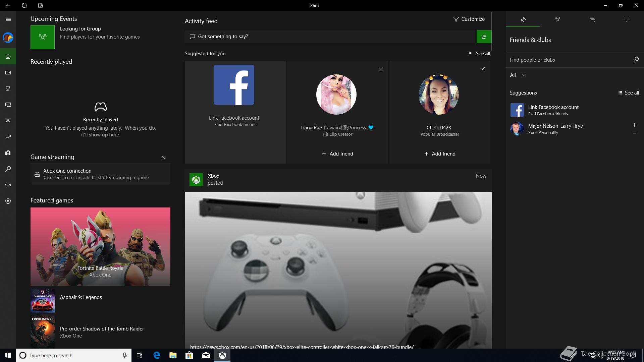Launch Microsoft Edge from the taskbar

pyautogui.click(x=157, y=355)
